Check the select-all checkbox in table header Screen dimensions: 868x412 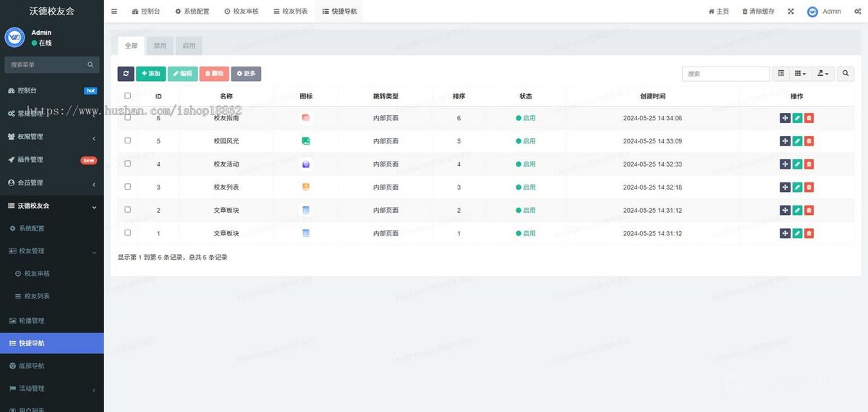[x=128, y=96]
